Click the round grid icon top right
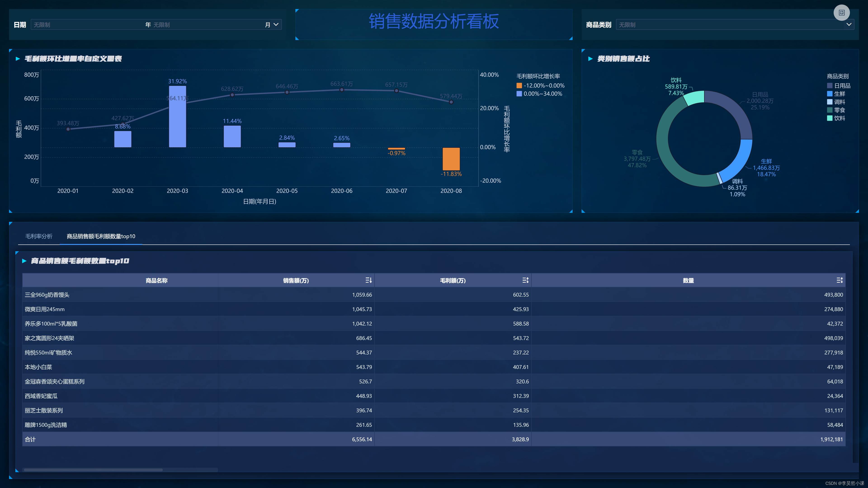 click(x=841, y=13)
